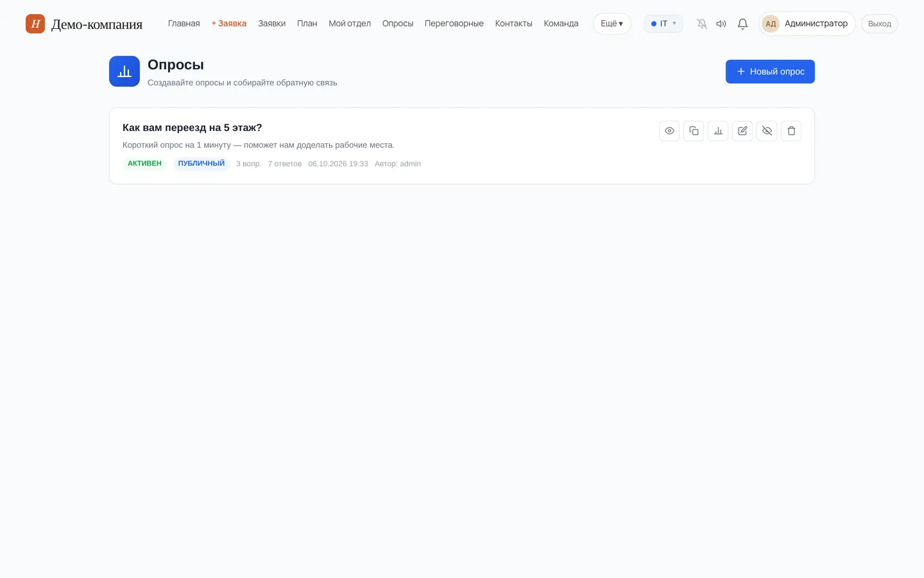Screen dimensions: 924x578
Task: Go to Мой отдел
Action: (350, 24)
